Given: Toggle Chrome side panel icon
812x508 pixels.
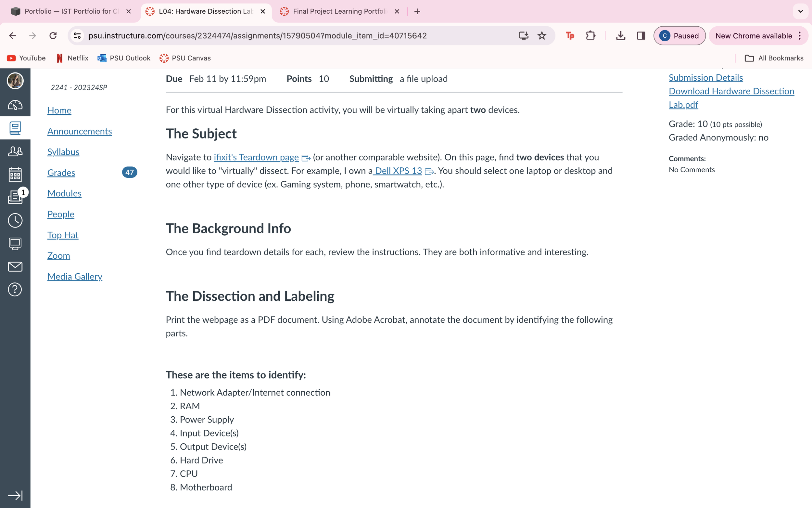Looking at the screenshot, I should (x=641, y=36).
